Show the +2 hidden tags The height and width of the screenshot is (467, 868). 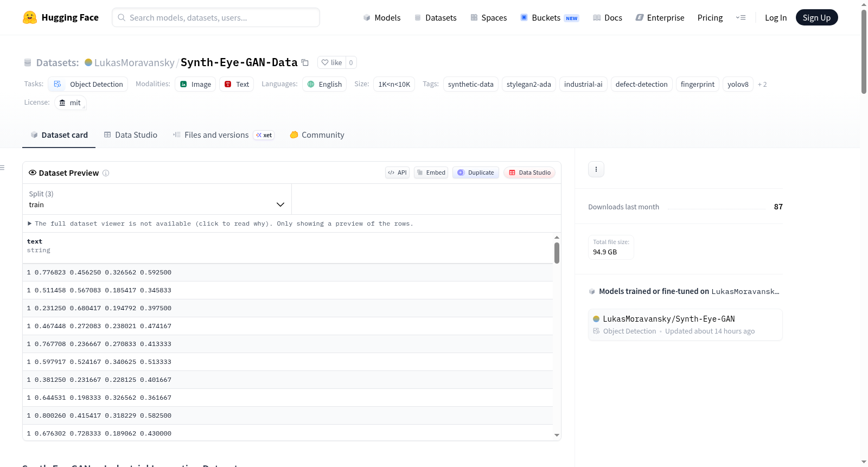762,84
